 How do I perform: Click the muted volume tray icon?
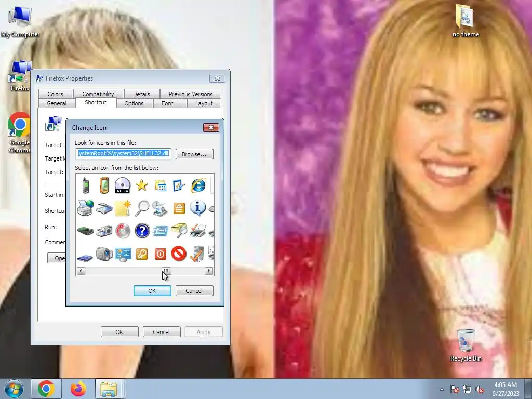click(480, 389)
